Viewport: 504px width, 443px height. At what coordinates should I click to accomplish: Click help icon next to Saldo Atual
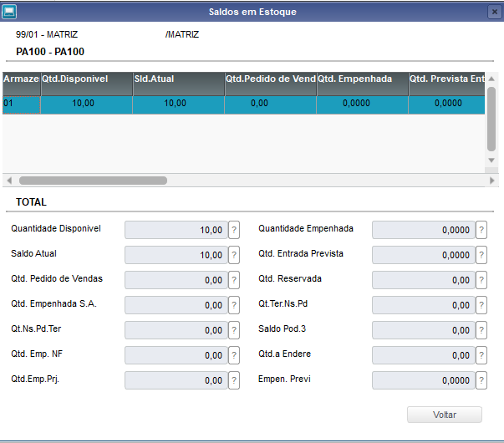click(234, 255)
